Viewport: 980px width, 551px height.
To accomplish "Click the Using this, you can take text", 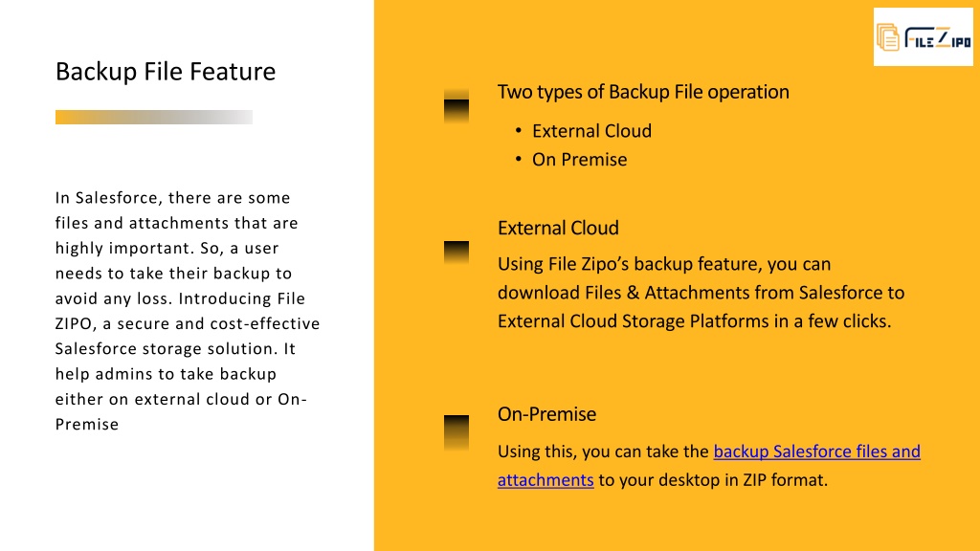I will click(x=603, y=452).
